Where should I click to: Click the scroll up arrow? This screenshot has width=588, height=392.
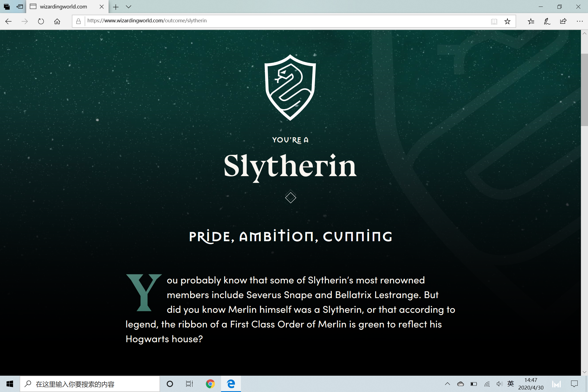click(584, 33)
